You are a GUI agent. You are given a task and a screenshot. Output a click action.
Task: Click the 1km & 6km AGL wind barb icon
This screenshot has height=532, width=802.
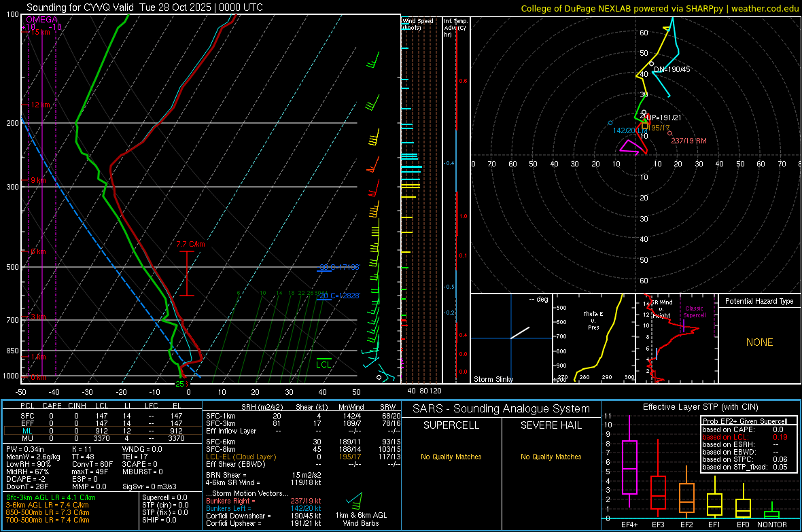click(355, 501)
